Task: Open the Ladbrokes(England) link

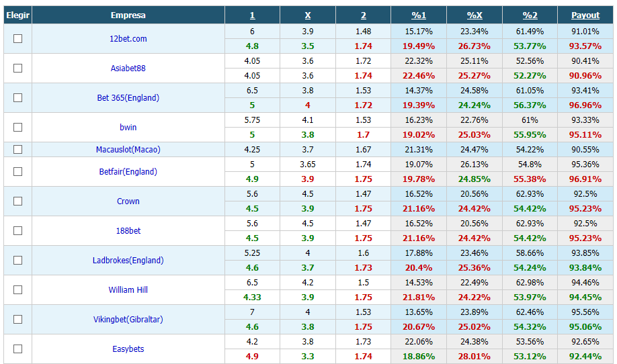Action: pyautogui.click(x=128, y=260)
